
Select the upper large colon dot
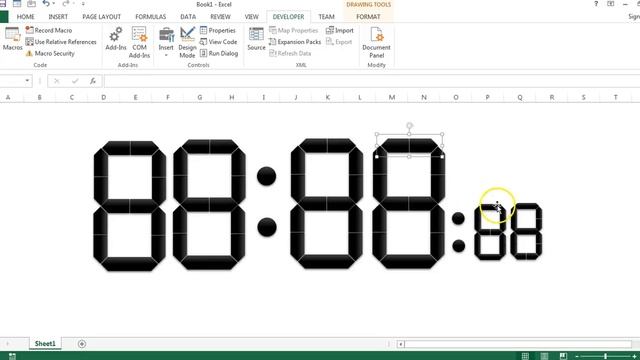click(267, 176)
